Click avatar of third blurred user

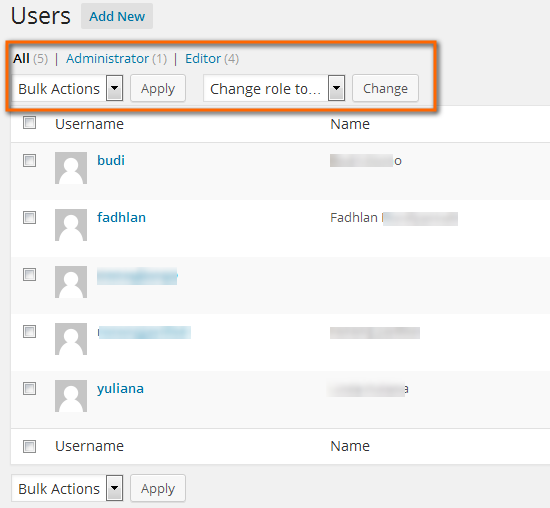71,282
